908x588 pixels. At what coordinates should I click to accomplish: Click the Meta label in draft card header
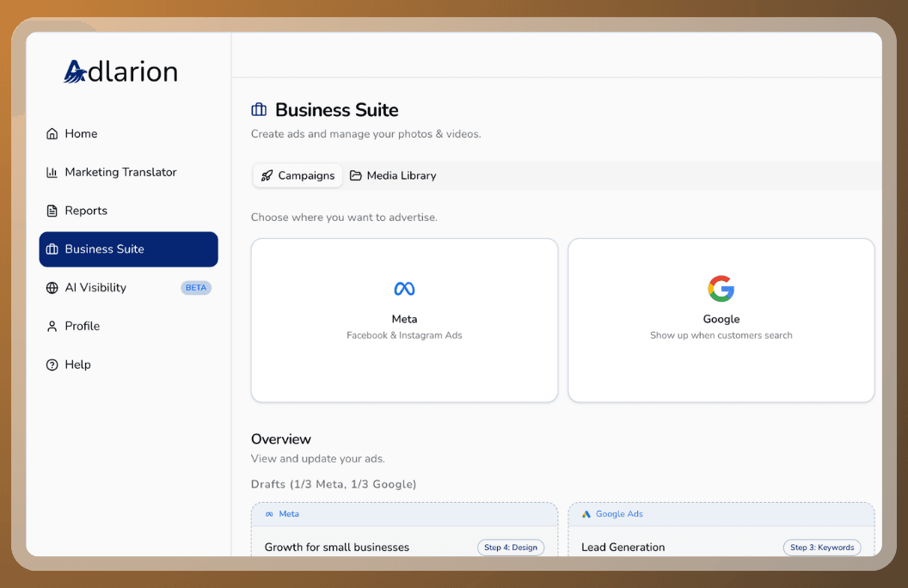[x=289, y=514]
